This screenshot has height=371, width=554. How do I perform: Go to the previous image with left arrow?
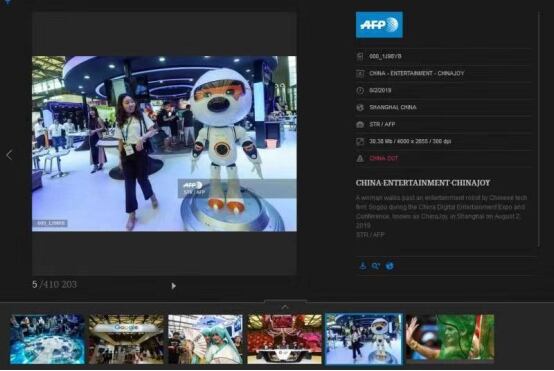point(10,155)
